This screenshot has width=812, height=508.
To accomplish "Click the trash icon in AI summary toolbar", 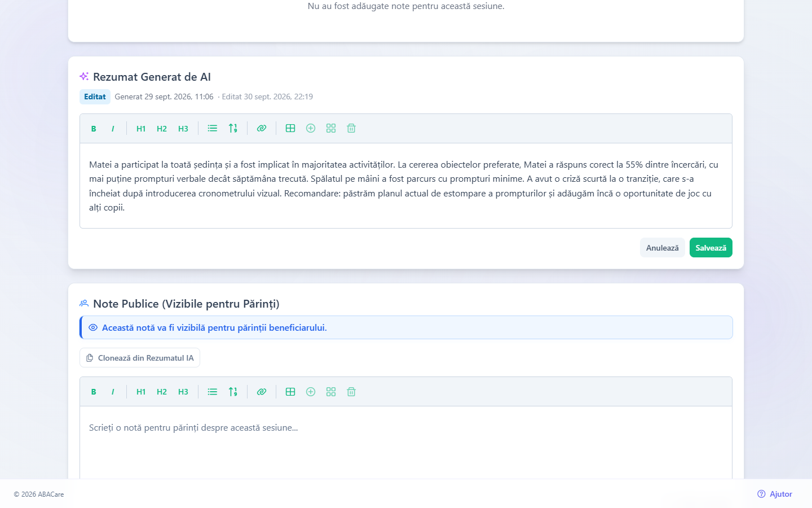I will coord(351,129).
